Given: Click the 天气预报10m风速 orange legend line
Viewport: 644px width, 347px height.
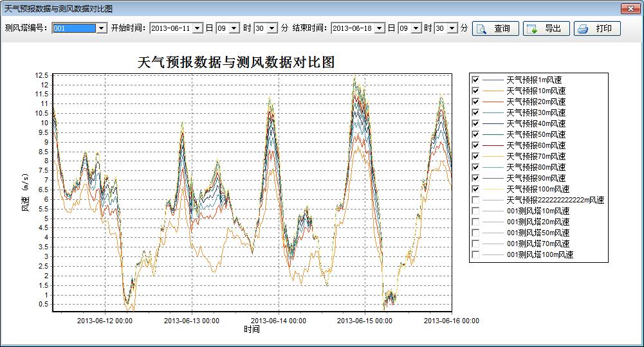Looking at the screenshot, I should click(493, 91).
